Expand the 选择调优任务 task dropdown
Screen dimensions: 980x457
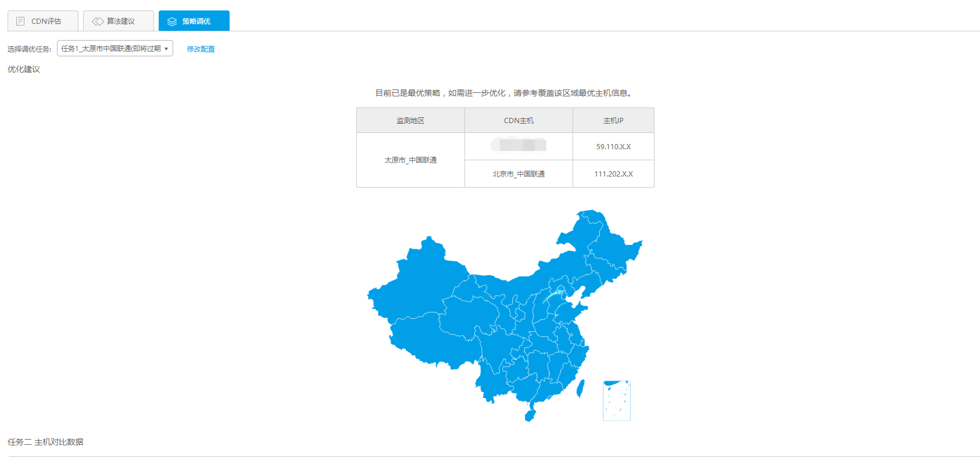point(115,49)
